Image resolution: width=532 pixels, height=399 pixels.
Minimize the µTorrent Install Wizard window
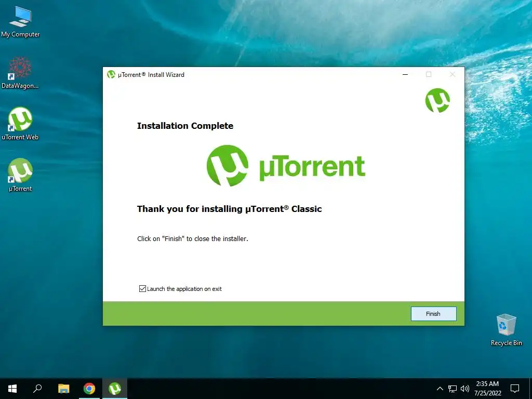pyautogui.click(x=405, y=75)
